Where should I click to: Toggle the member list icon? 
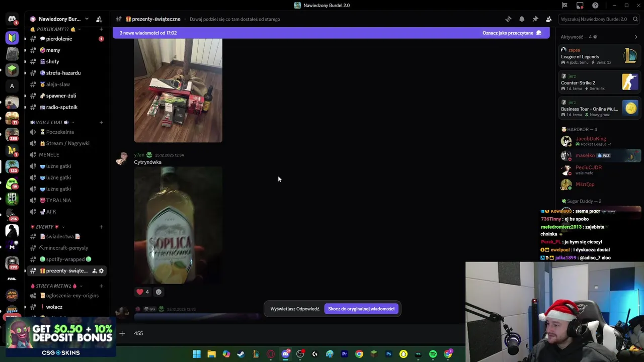tap(548, 19)
